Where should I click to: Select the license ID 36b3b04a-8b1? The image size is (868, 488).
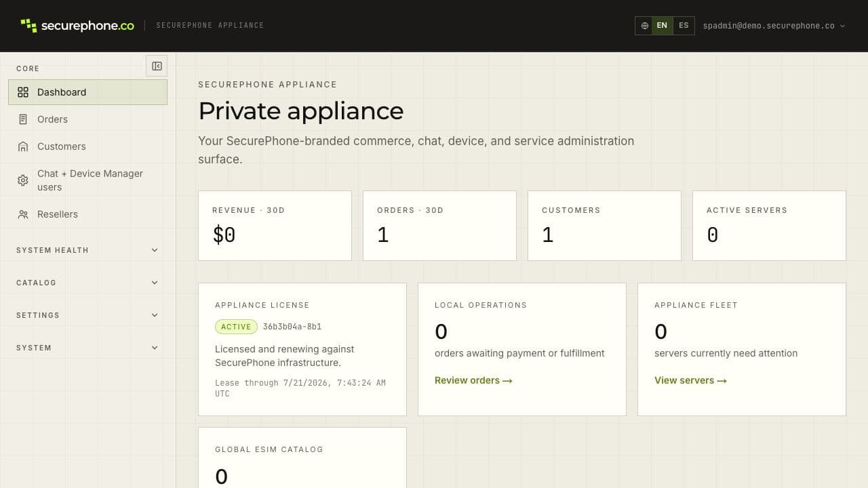tap(292, 327)
